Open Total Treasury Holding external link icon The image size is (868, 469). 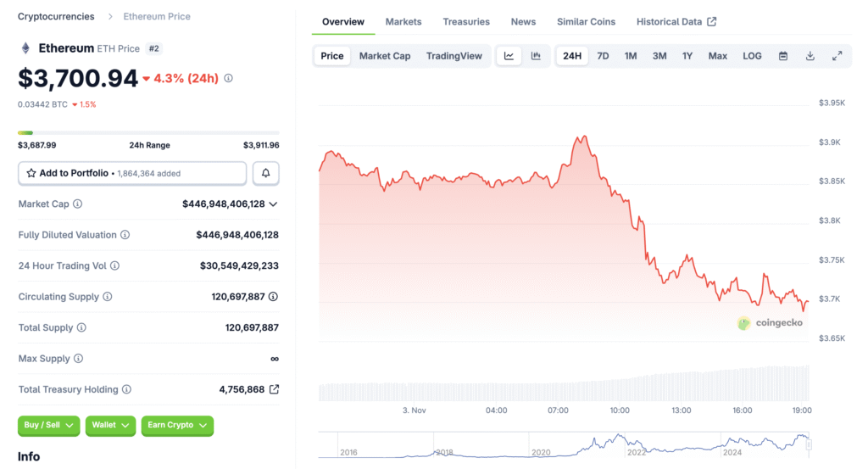(274, 389)
